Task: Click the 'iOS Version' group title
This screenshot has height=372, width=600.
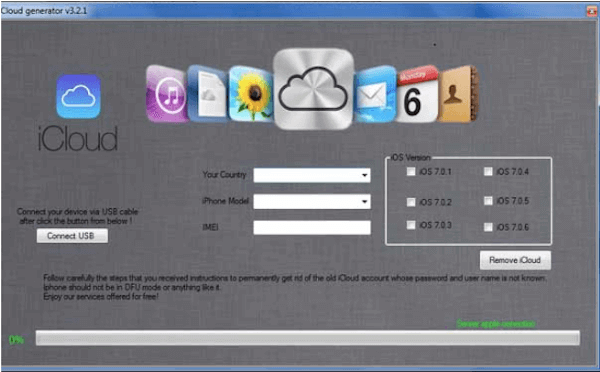Action: click(410, 157)
